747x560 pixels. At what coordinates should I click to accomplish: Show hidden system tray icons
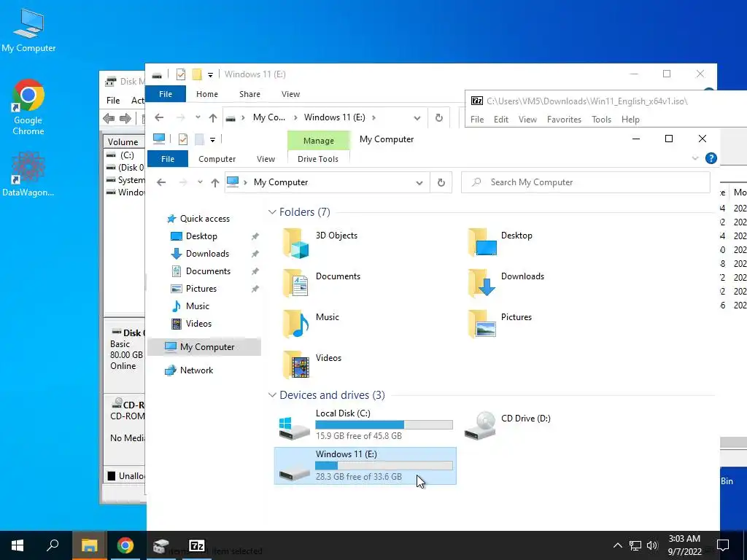(617, 545)
